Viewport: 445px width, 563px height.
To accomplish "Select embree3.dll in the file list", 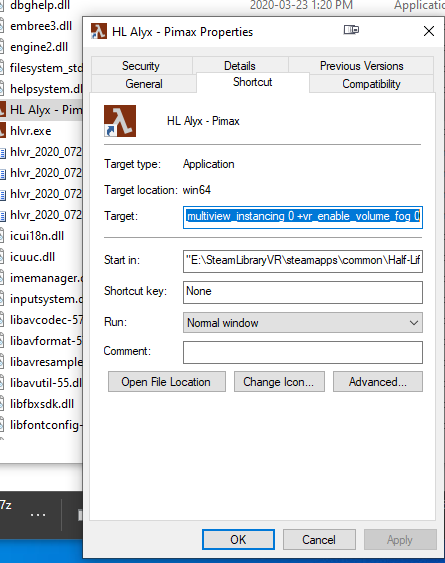I will (x=41, y=26).
